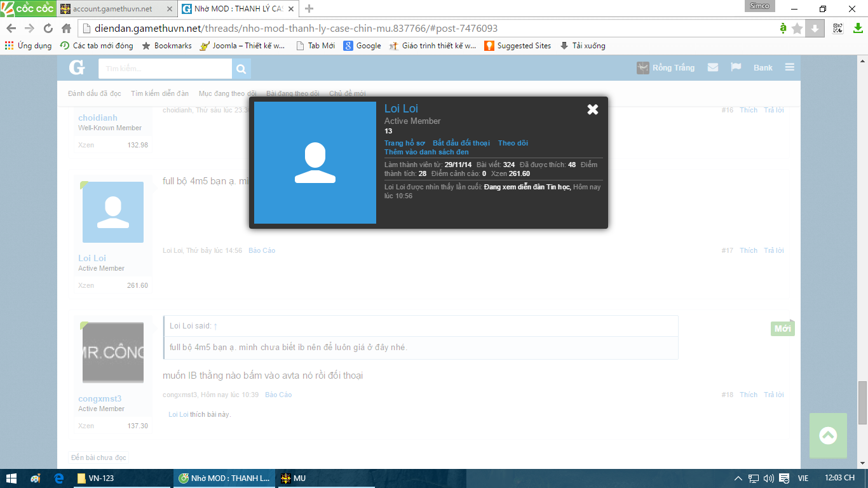Open Bài đang theo dõi
The image size is (868, 488).
[x=293, y=93]
